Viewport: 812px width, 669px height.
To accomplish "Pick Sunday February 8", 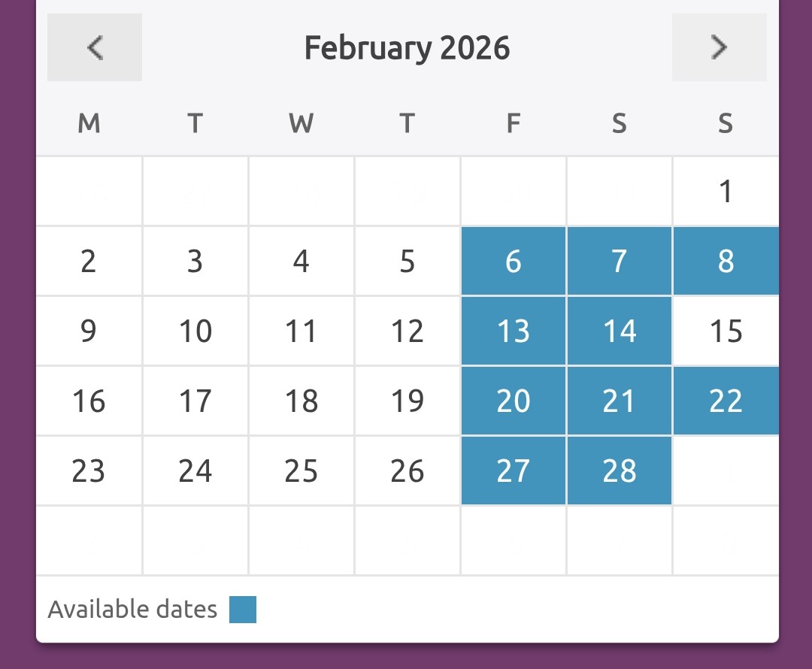I will 726,262.
